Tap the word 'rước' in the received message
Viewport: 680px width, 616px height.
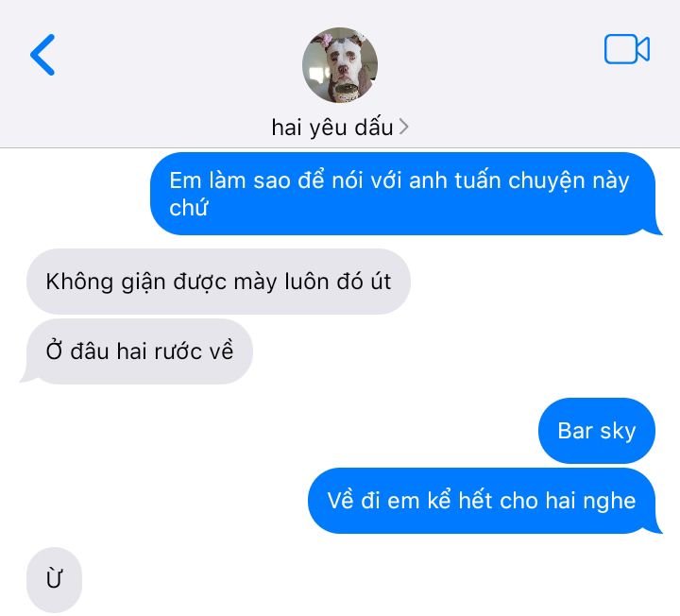click(x=178, y=351)
